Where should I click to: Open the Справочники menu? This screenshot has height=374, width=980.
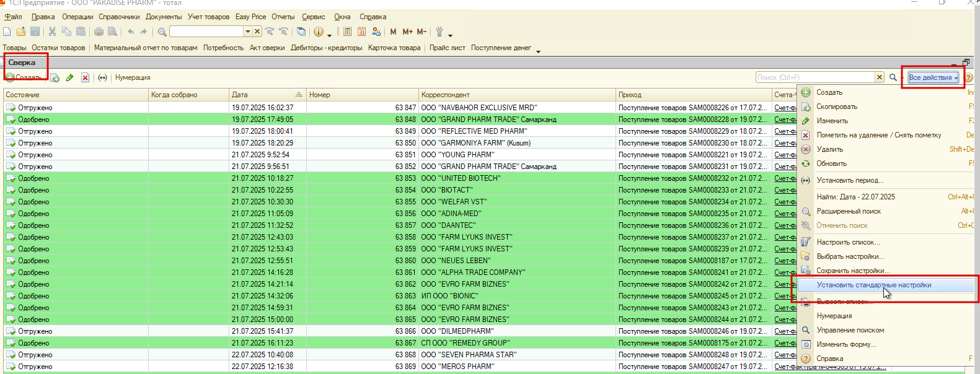click(119, 17)
